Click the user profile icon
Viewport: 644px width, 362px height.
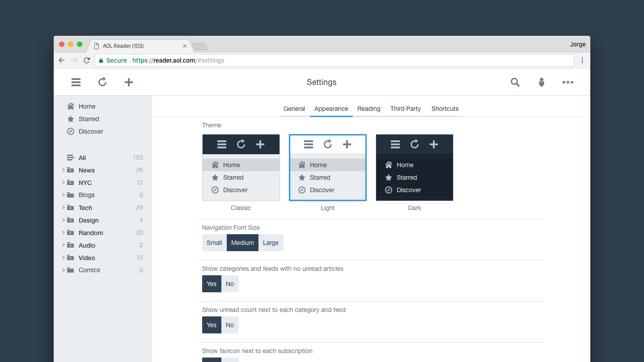[542, 82]
